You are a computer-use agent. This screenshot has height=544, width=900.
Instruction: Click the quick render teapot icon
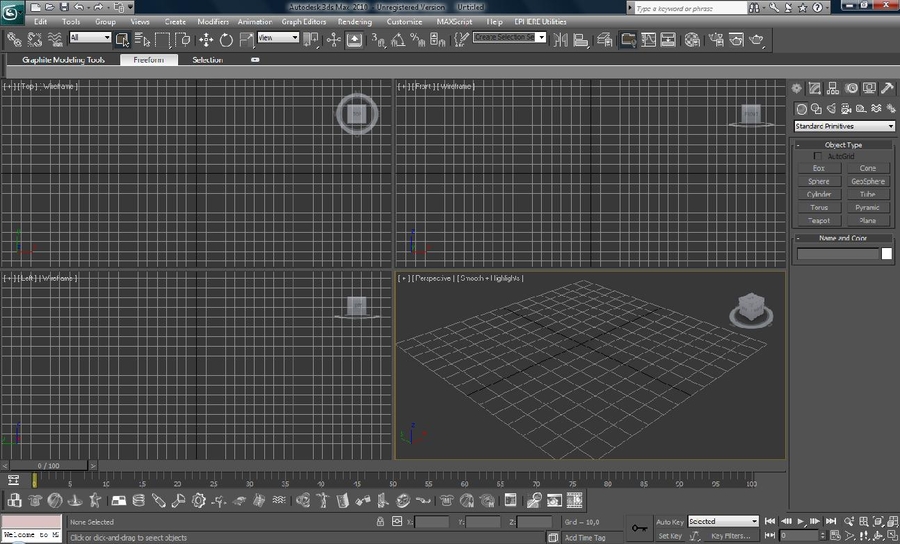coord(757,40)
